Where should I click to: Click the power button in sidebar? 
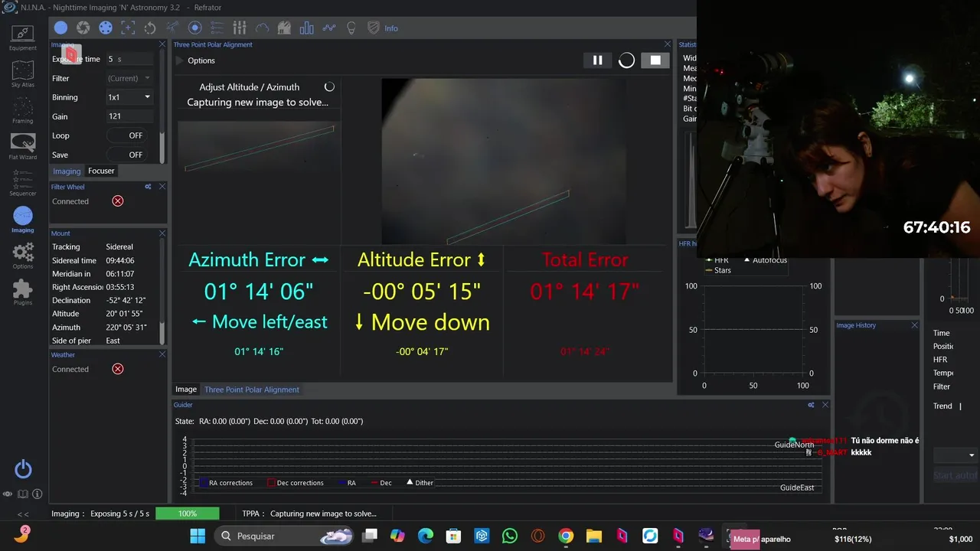coord(23,469)
